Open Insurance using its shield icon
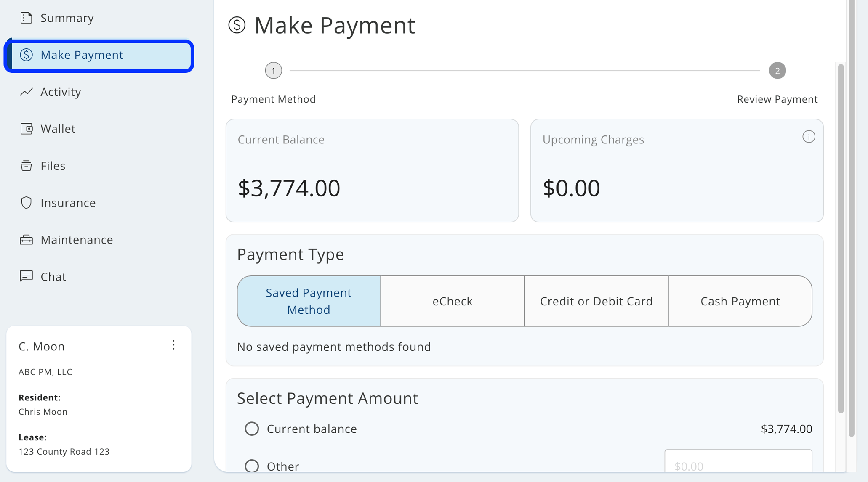This screenshot has height=482, width=868. pyautogui.click(x=26, y=202)
